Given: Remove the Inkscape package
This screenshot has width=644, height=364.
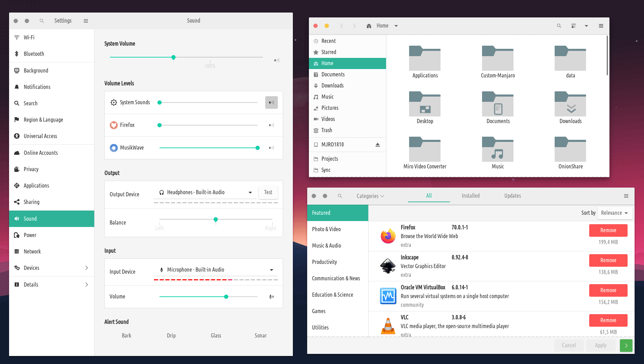Looking at the screenshot, I should [x=608, y=260].
